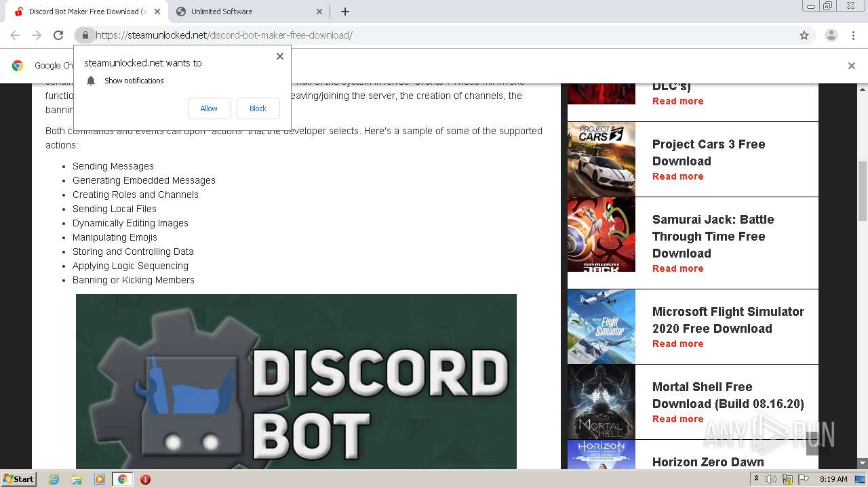Switch to Unlimited Software tab

(x=249, y=12)
